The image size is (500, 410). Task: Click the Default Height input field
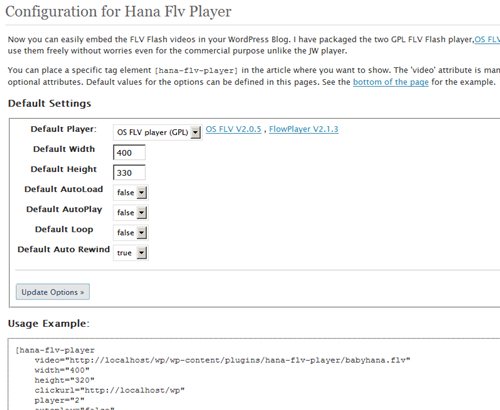pyautogui.click(x=129, y=173)
